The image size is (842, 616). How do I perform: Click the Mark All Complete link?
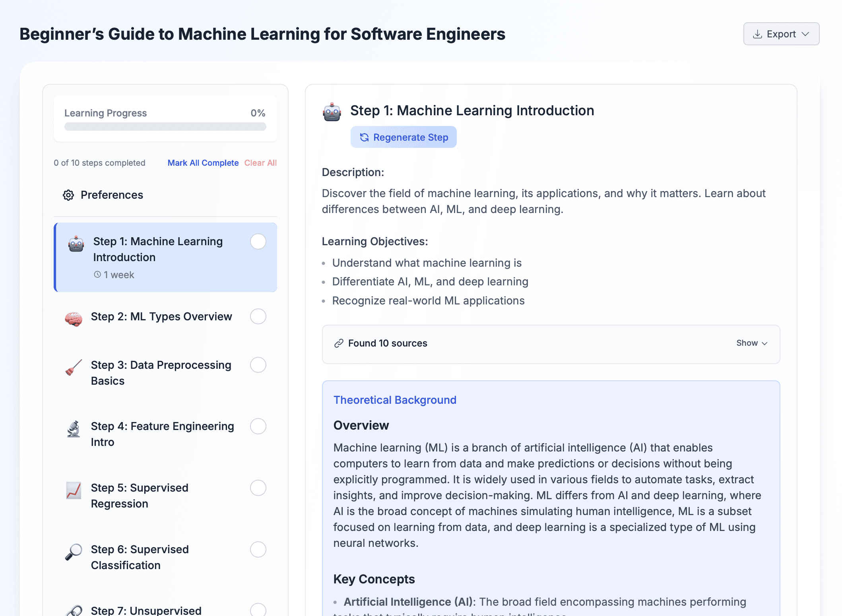[203, 163]
